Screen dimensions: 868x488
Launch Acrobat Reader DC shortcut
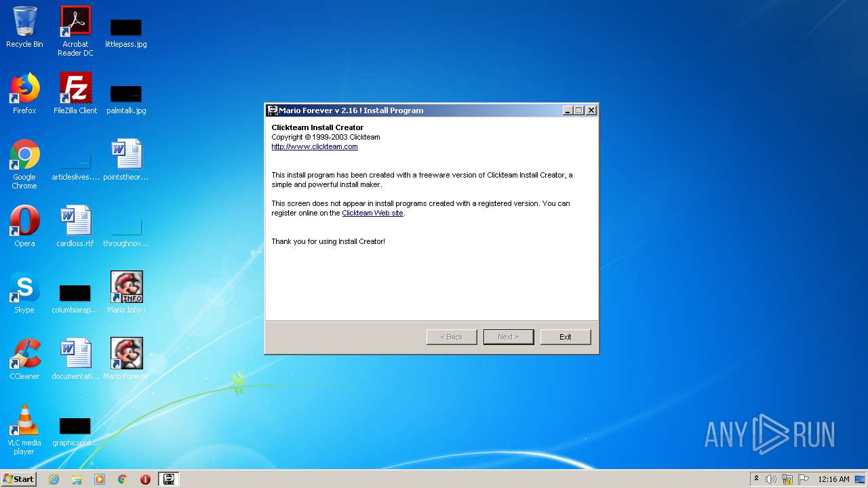pos(75,31)
